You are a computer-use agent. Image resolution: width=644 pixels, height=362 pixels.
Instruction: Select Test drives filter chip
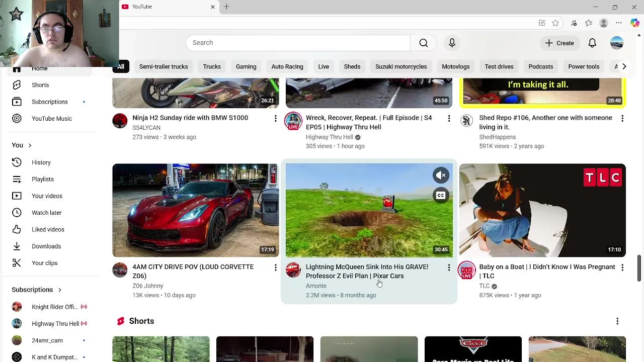pos(499,66)
